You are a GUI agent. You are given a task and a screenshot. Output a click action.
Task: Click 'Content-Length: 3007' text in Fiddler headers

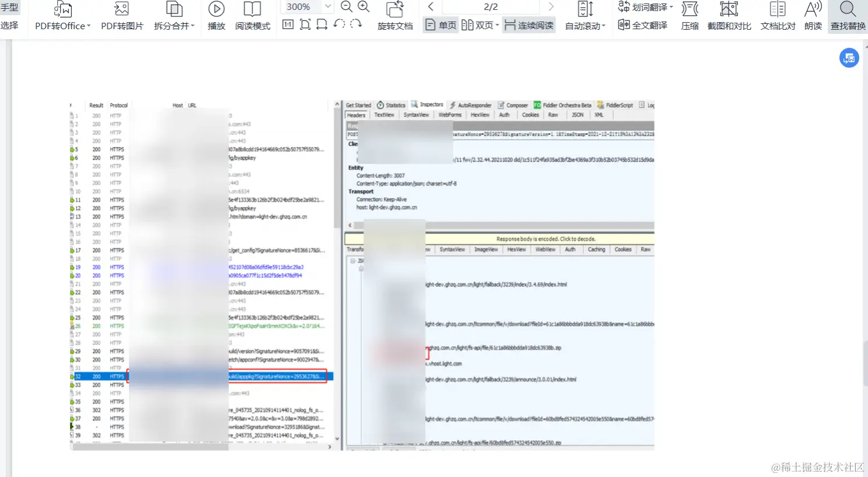[x=381, y=176]
